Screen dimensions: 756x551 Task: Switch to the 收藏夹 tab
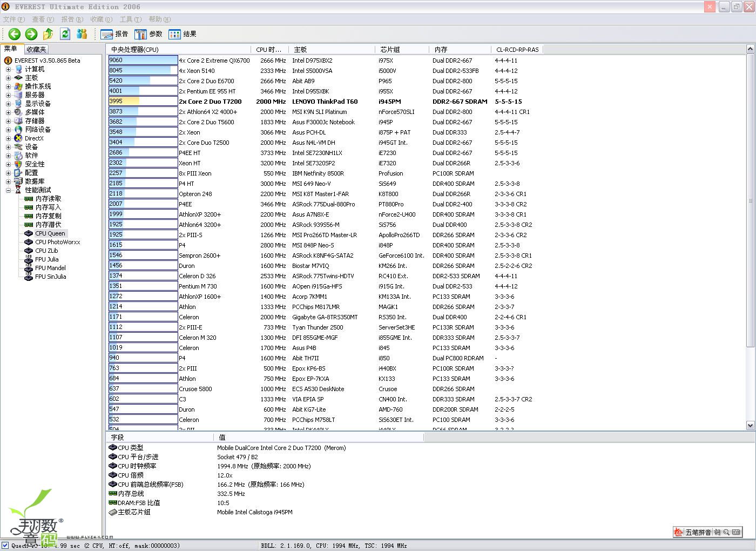[36, 50]
